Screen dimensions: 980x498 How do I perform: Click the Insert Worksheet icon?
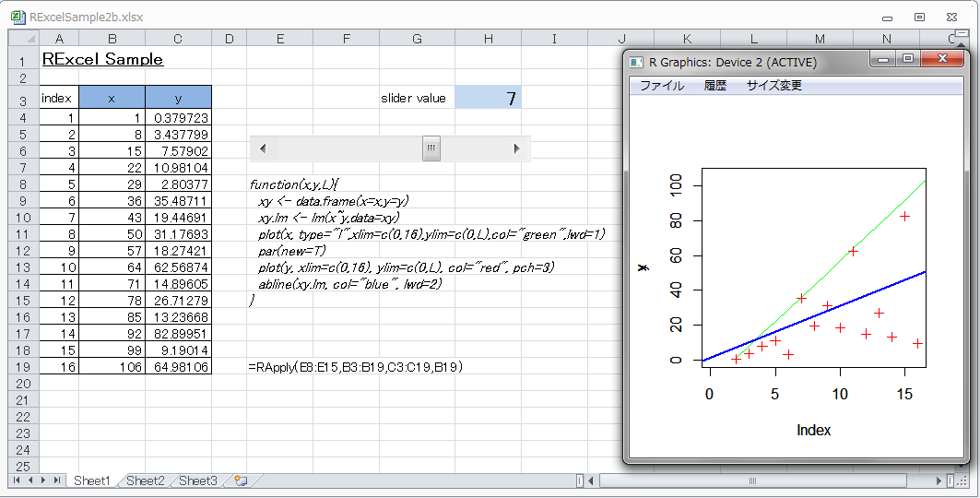tap(241, 480)
